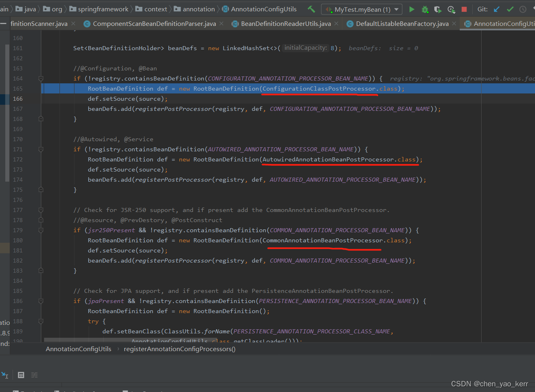Switch to the DefinitionScanner.java tab
The width and height of the screenshot is (535, 392).
pos(39,24)
